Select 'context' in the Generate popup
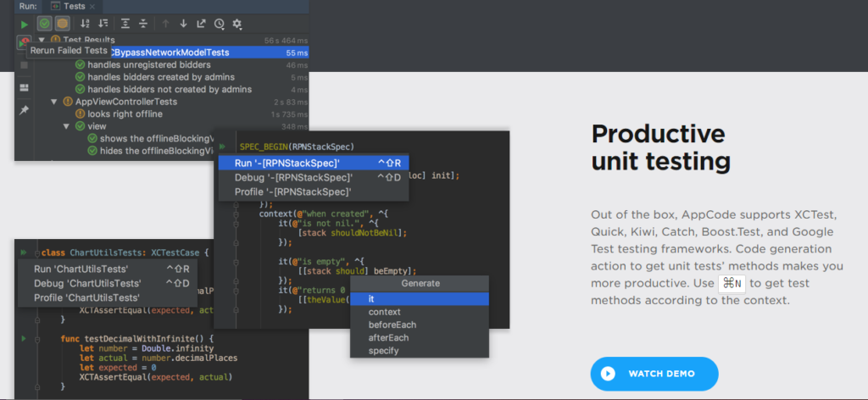This screenshot has height=400, width=868. point(420,312)
